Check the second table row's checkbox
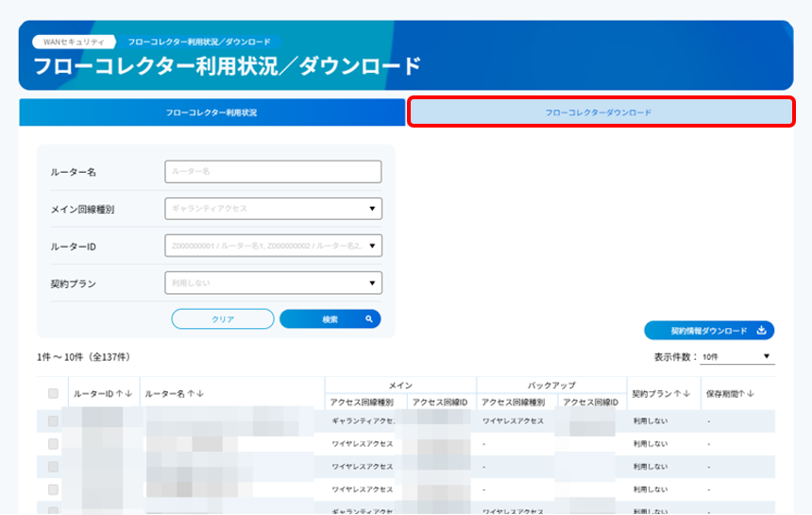Viewport: 812px width, 515px height. tap(53, 443)
